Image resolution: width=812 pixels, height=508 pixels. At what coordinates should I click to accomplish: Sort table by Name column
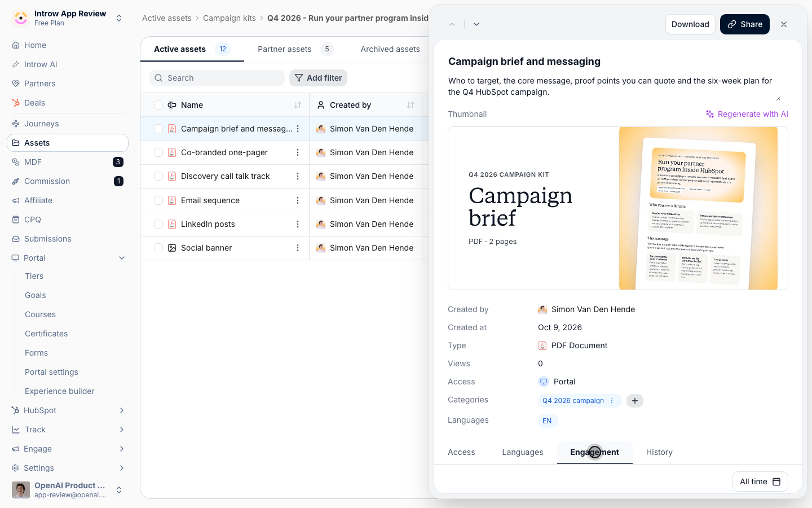tap(298, 105)
